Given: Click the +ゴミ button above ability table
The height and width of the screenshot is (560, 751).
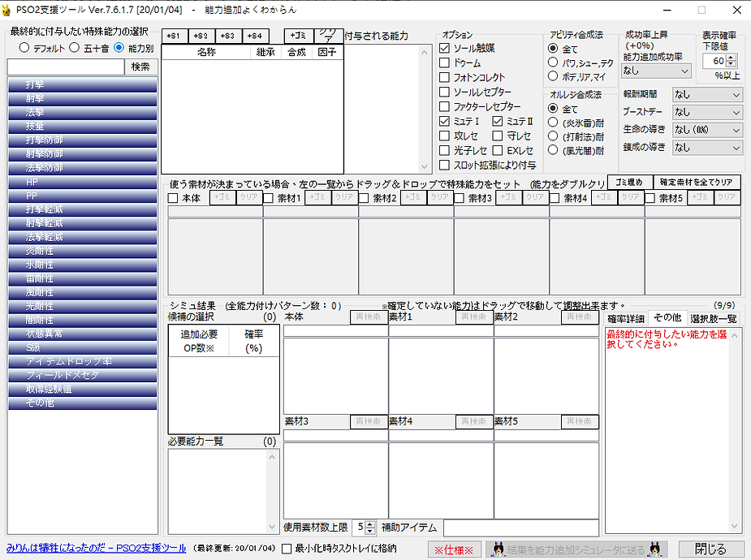Looking at the screenshot, I should [299, 36].
